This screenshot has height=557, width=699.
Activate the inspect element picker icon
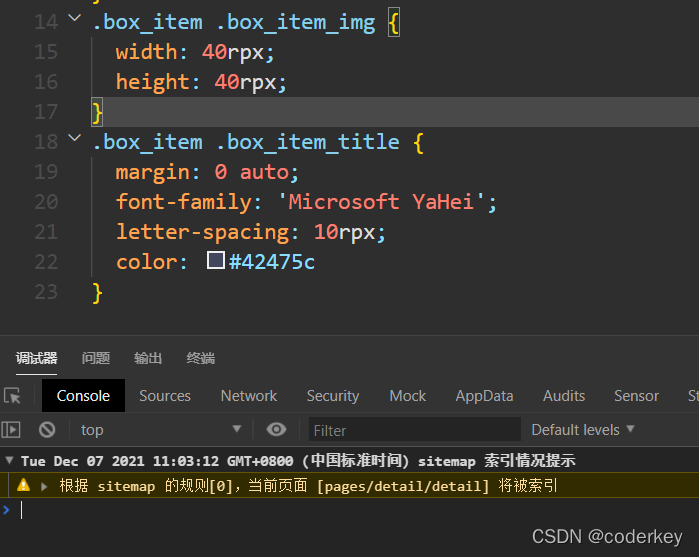pos(12,396)
